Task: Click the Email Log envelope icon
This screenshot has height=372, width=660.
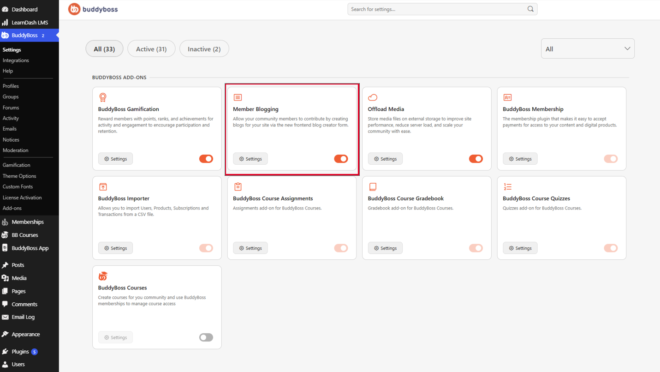Action: pos(5,317)
